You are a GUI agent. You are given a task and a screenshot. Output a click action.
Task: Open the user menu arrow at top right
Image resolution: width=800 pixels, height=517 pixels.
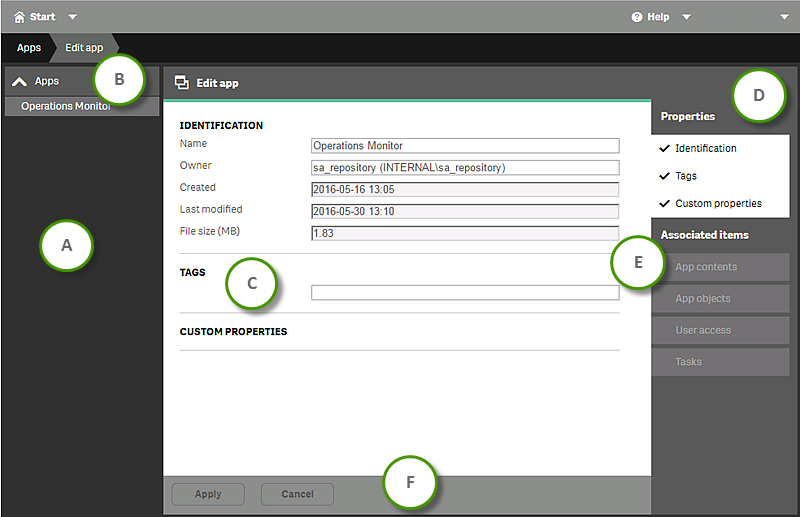pos(784,17)
